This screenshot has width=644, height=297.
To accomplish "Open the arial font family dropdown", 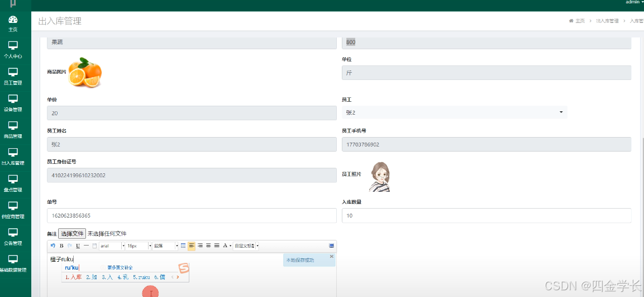I will [112, 246].
